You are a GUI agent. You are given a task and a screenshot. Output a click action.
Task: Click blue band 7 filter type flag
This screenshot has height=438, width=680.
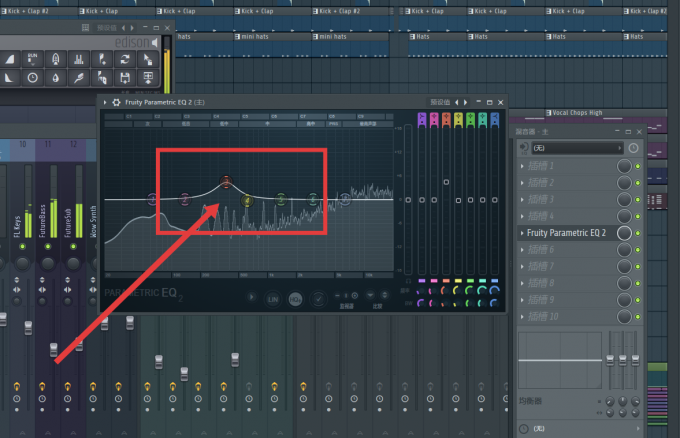(494, 119)
